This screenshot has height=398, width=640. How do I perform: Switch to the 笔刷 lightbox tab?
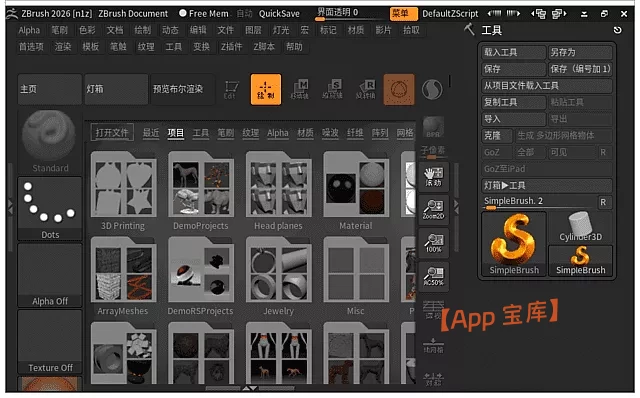coord(225,133)
